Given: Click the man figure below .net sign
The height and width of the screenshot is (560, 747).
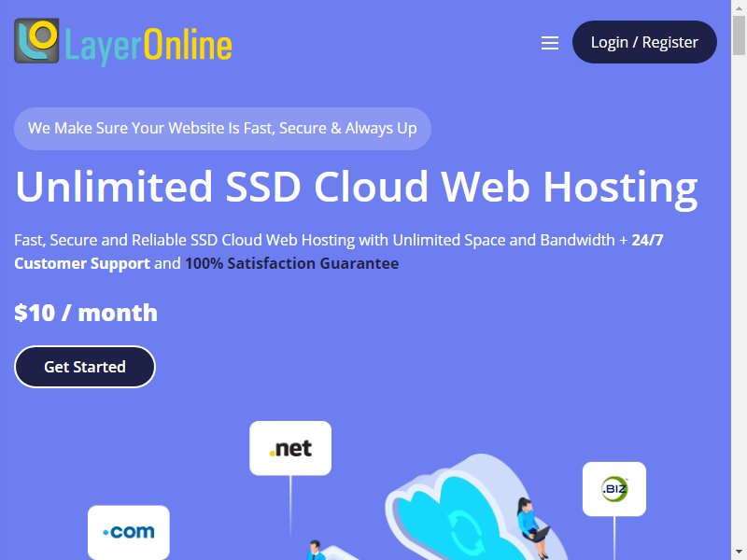Looking at the screenshot, I should click(315, 550).
